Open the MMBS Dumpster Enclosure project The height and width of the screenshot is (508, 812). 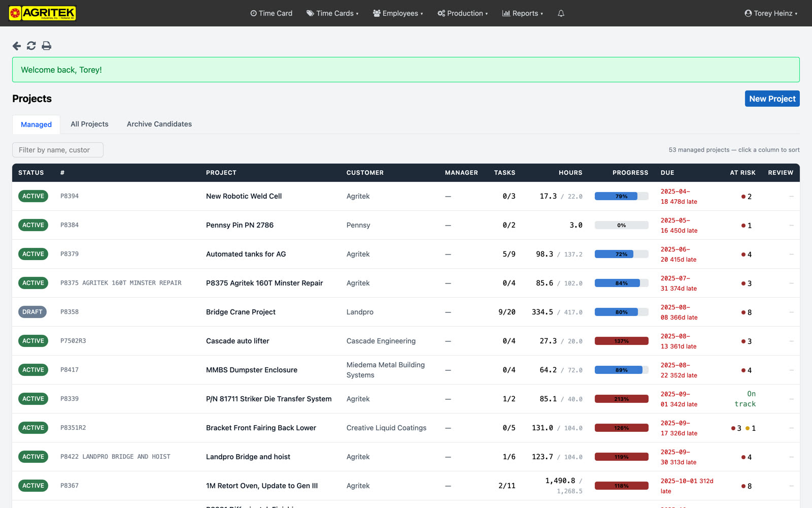point(252,370)
